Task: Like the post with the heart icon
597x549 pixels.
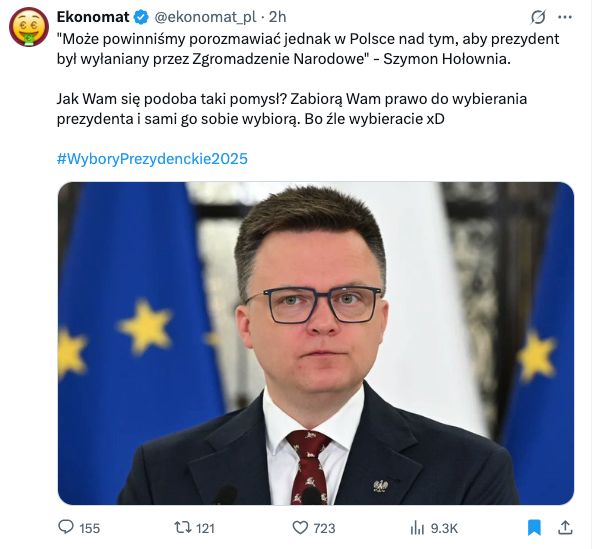Action: 300,528
